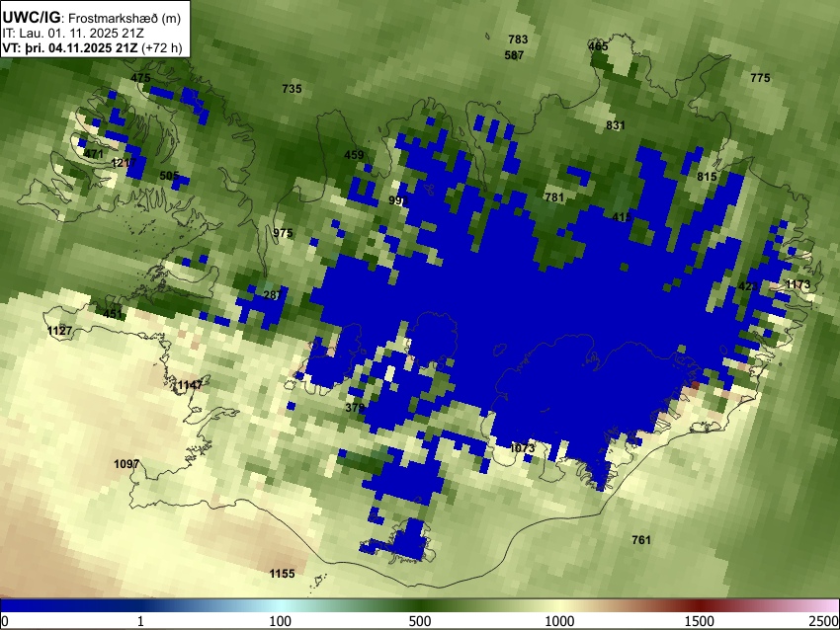Click the map value 465
The width and height of the screenshot is (840, 630).
599,46
